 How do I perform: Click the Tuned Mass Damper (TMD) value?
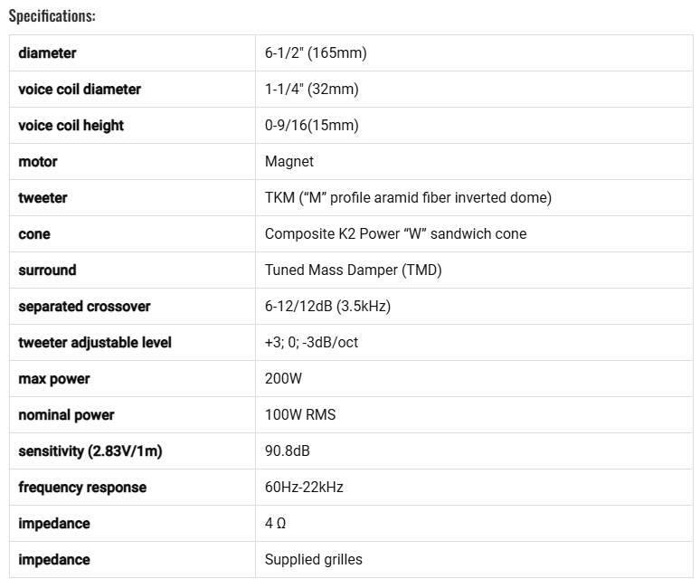(x=353, y=270)
